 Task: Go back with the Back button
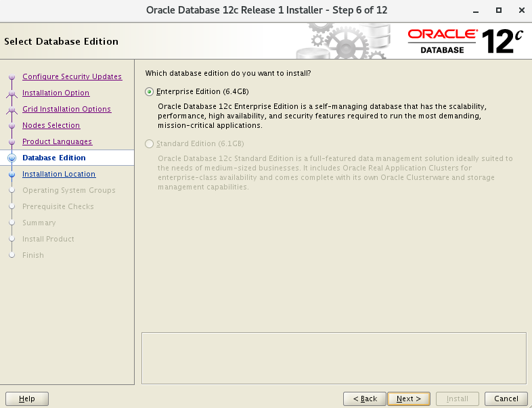365,399
